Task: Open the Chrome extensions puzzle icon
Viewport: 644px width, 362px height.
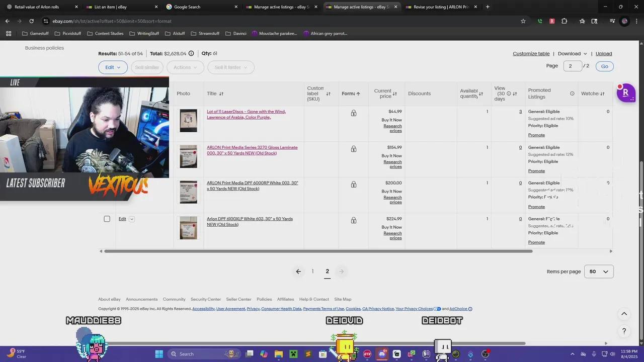Action: 564,21
